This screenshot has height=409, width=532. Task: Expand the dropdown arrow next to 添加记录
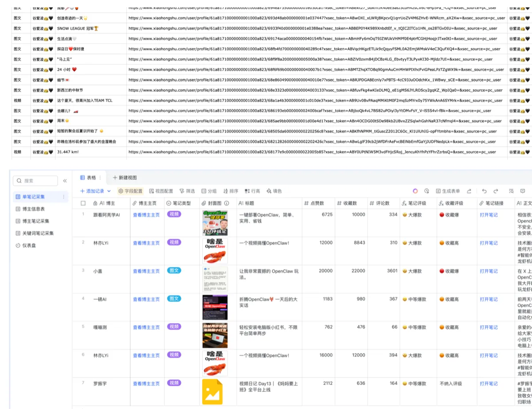(x=109, y=191)
